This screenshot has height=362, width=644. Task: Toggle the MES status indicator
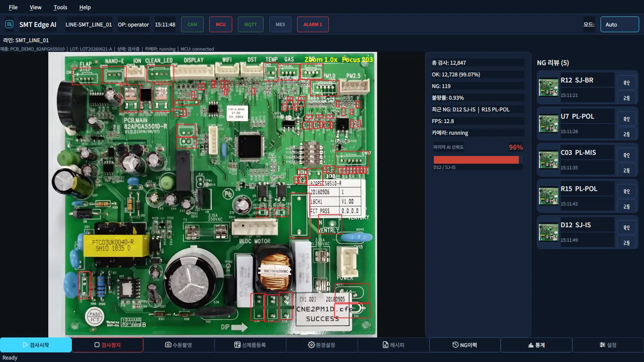[x=280, y=24]
